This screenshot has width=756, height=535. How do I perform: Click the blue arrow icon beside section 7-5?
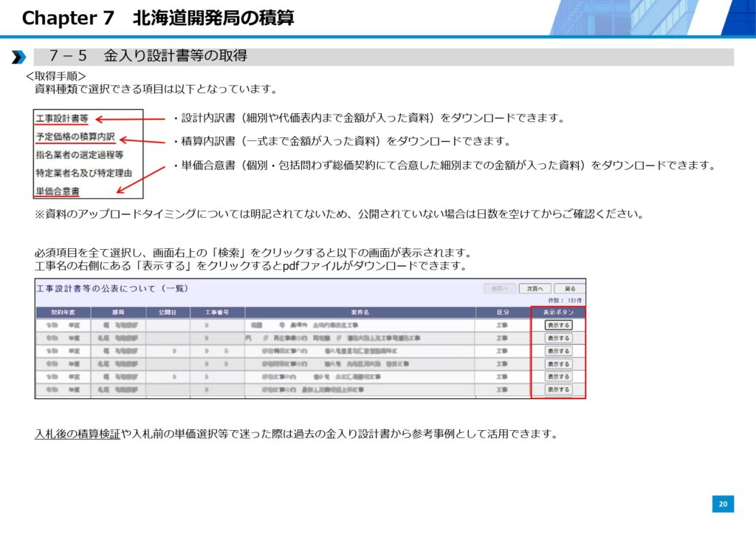(x=18, y=57)
